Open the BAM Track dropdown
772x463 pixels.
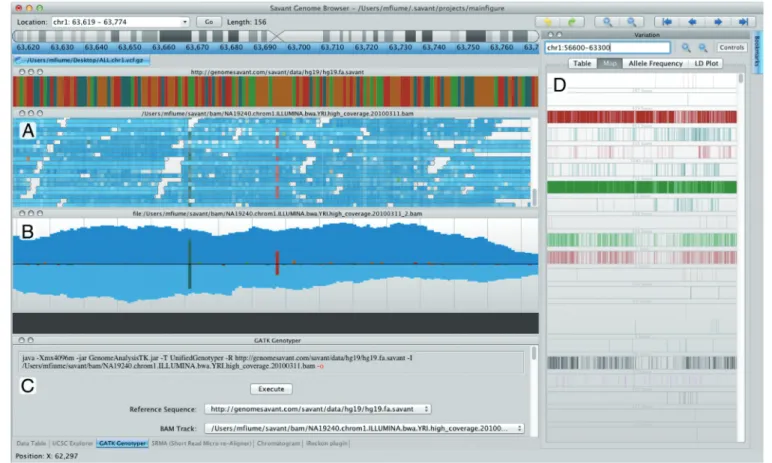coord(364,428)
